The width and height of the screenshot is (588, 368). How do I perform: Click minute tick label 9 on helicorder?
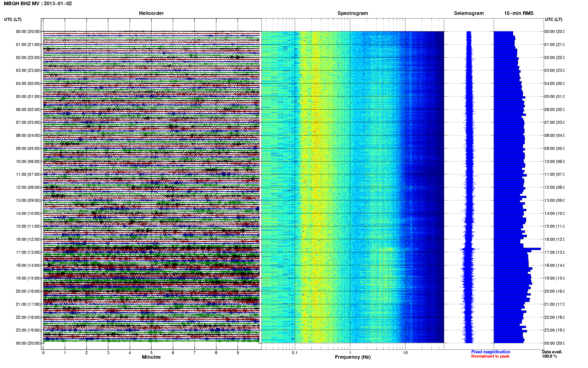[x=238, y=353]
